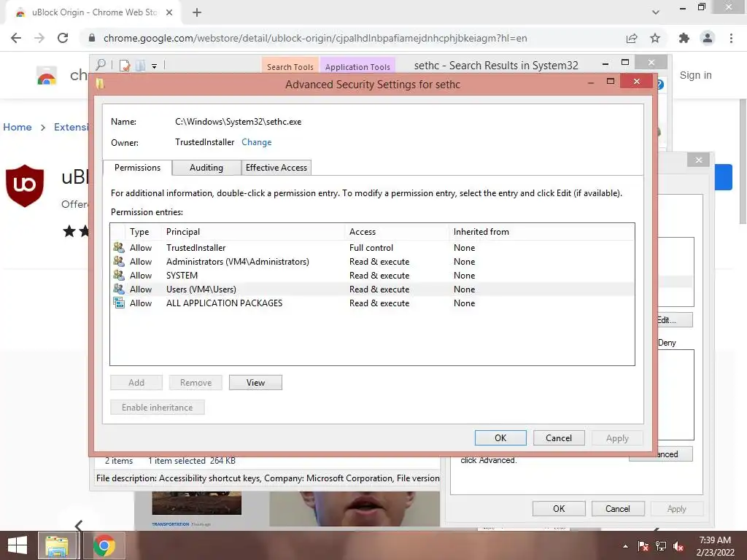Viewport: 747px width, 560px height.
Task: Reload the Chrome page
Action: 63,38
